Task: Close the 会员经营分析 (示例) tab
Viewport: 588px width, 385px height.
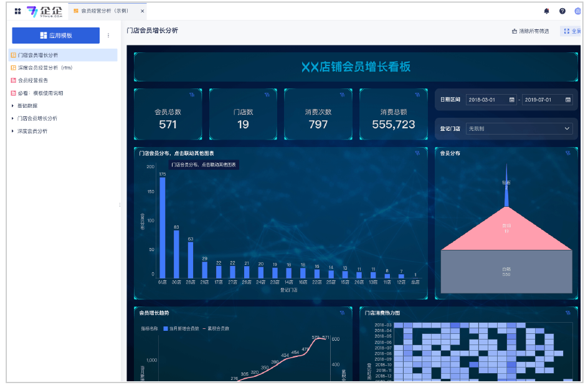Action: (x=142, y=11)
